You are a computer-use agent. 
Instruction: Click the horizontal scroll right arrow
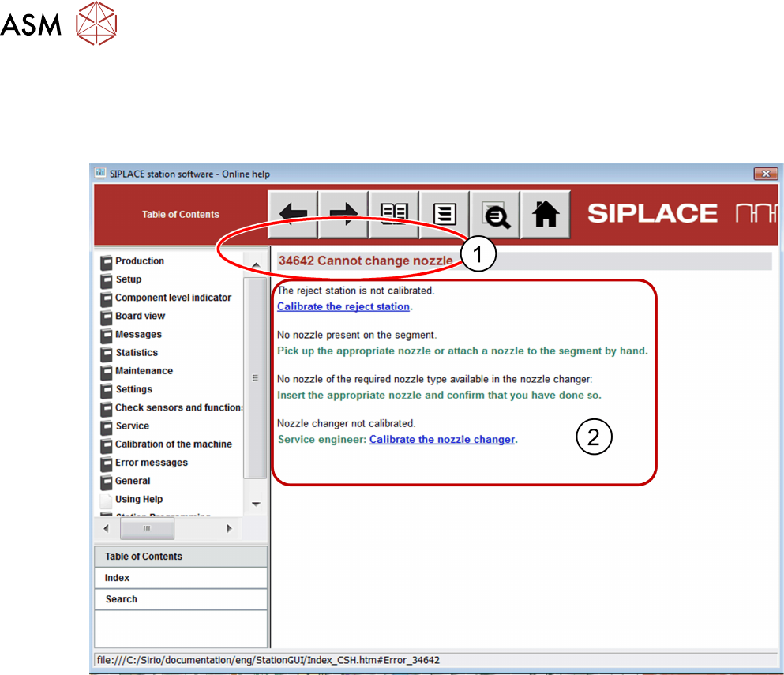point(229,528)
